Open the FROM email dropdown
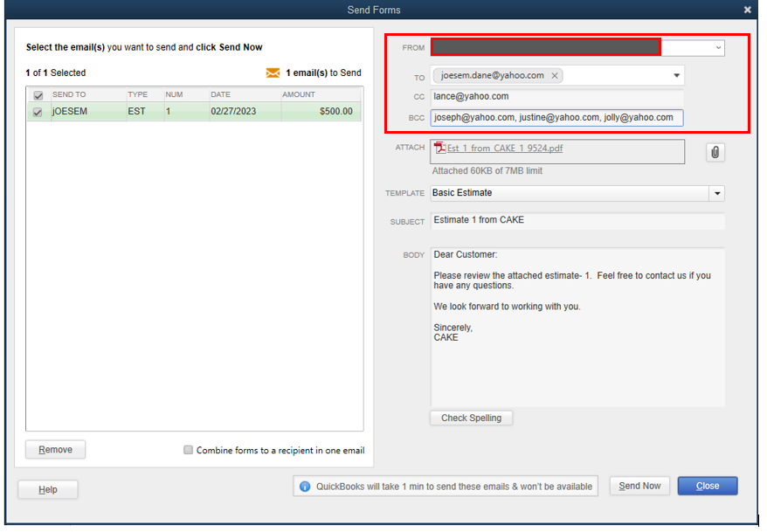 point(718,48)
